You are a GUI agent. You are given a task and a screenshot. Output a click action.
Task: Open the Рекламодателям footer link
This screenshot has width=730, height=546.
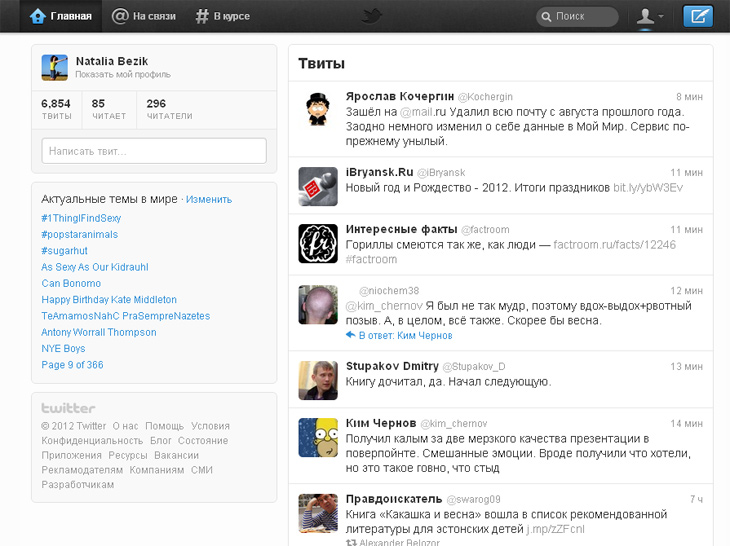pos(82,470)
